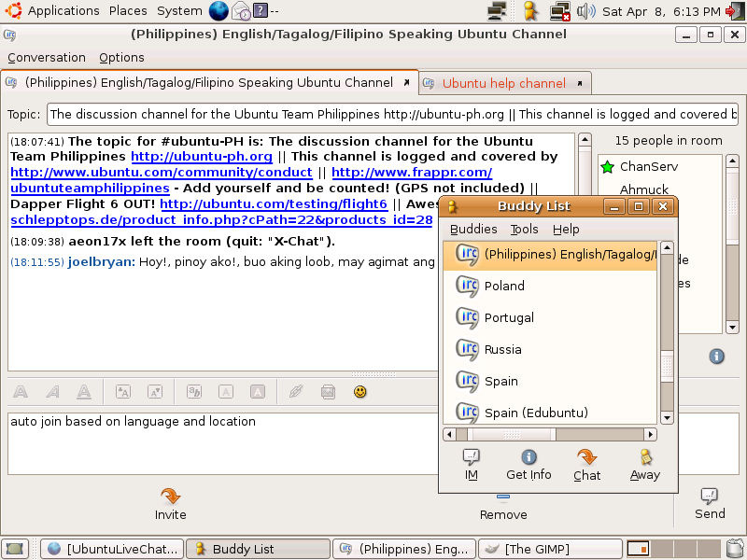Click the Buddy List horizontal scrollbar

(550, 434)
